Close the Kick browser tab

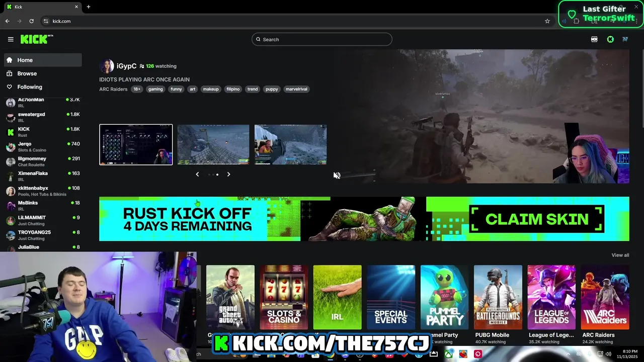[76, 7]
